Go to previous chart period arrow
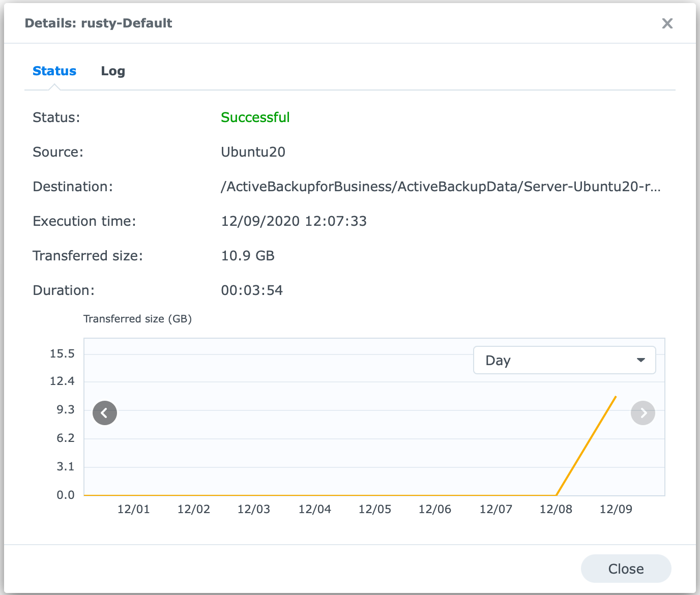 coord(105,413)
